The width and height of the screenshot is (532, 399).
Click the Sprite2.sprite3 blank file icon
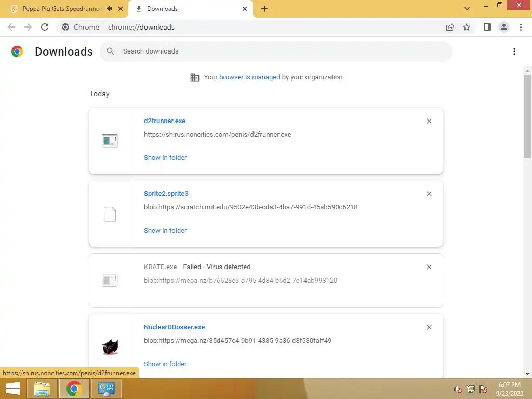click(x=110, y=214)
